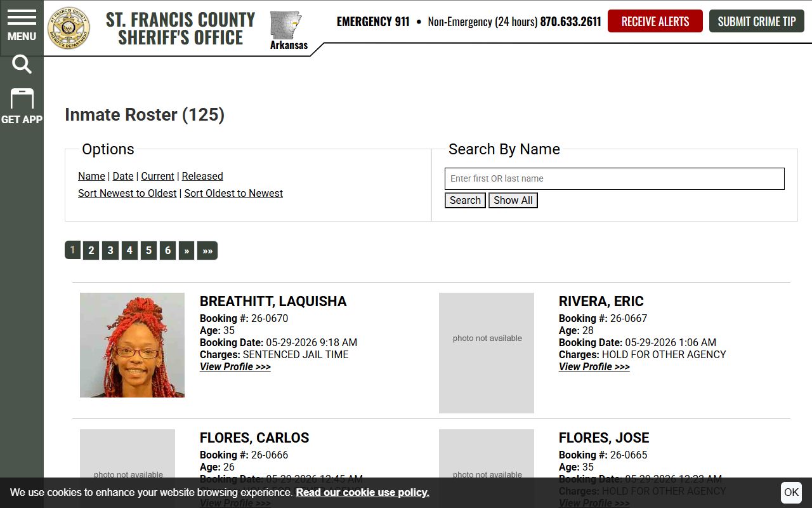Go to roster page 4

129,250
